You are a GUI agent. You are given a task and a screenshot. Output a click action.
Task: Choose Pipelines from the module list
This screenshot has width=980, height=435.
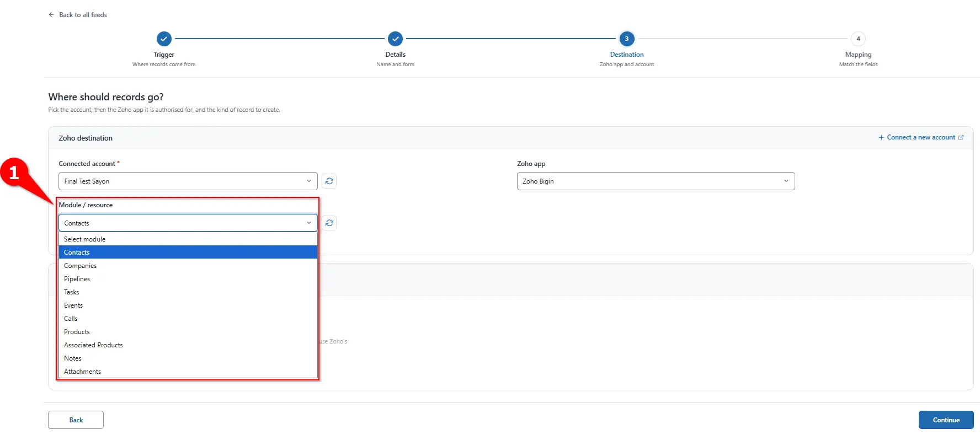(x=188, y=279)
